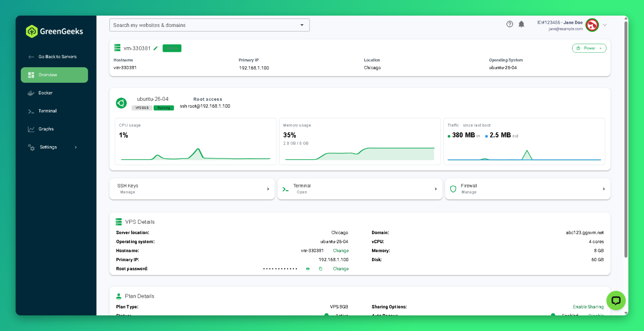Click the ssh root@192.168.1.100 text
Viewport: 644px width, 331px height.
click(x=205, y=106)
